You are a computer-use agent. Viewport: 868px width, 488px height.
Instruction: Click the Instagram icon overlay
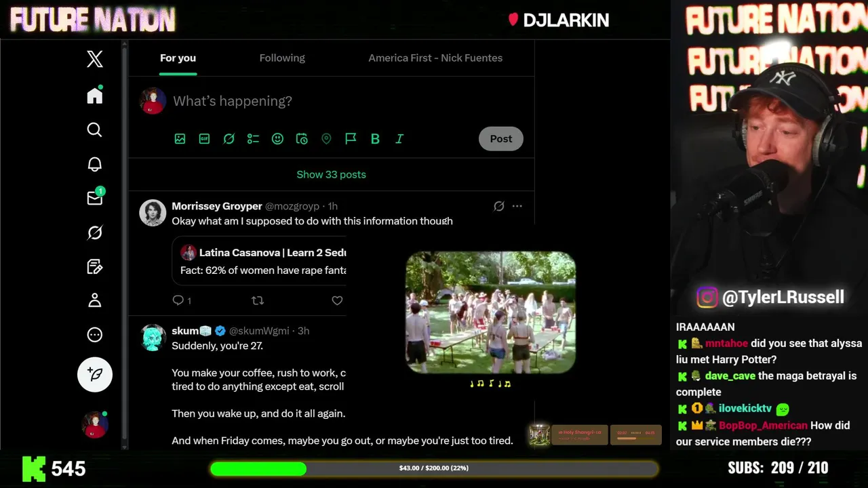[707, 298]
